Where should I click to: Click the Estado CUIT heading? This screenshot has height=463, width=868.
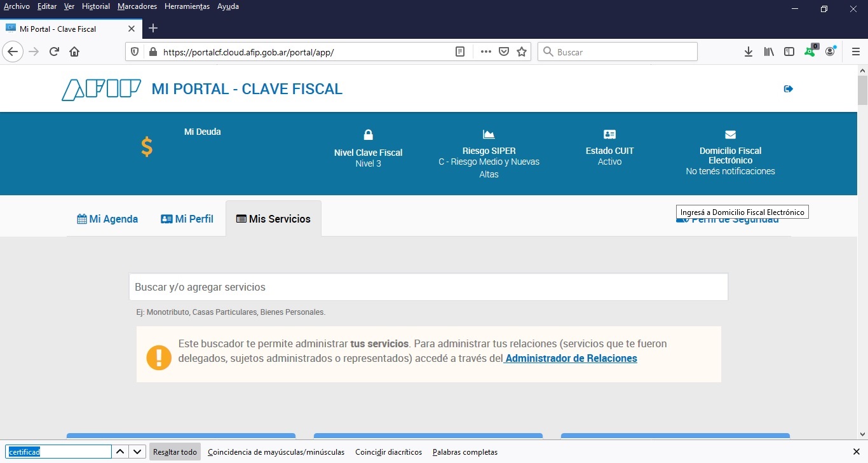(610, 151)
